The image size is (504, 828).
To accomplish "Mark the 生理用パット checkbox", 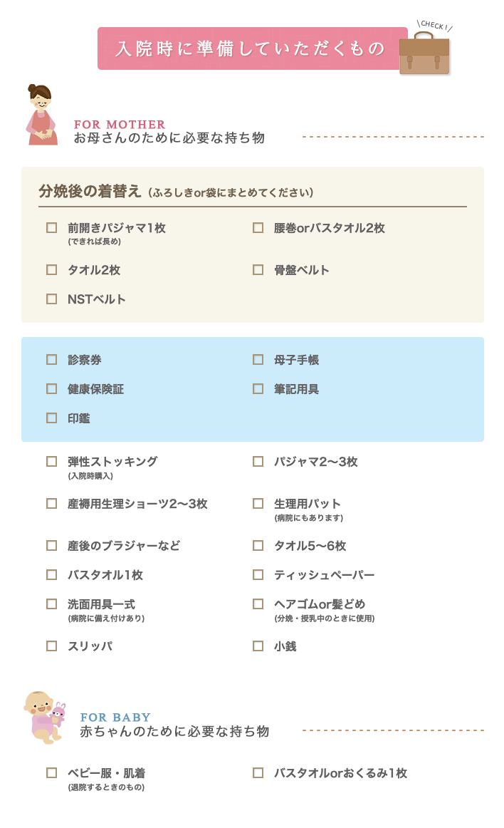I will pyautogui.click(x=258, y=503).
